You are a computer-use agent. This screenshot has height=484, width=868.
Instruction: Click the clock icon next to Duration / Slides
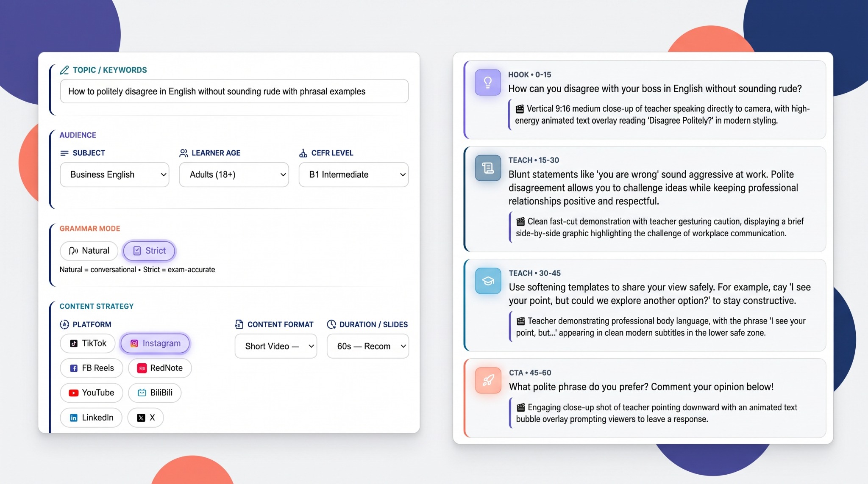[331, 324]
